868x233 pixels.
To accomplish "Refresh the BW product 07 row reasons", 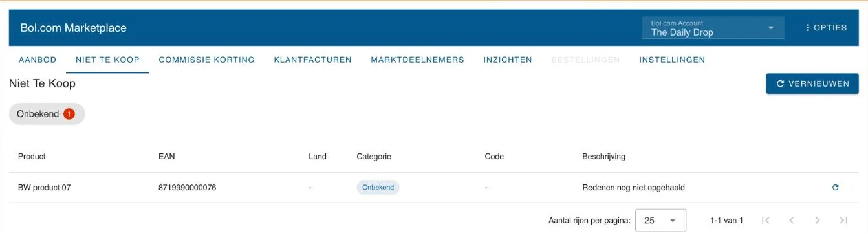I will coord(835,188).
